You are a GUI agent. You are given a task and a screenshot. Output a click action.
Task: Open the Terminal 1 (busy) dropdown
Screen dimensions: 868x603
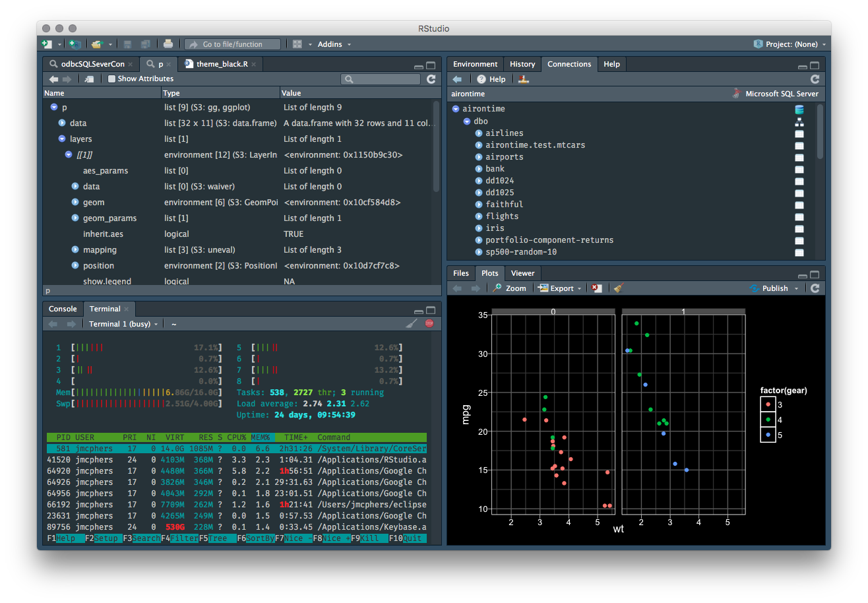tap(123, 324)
